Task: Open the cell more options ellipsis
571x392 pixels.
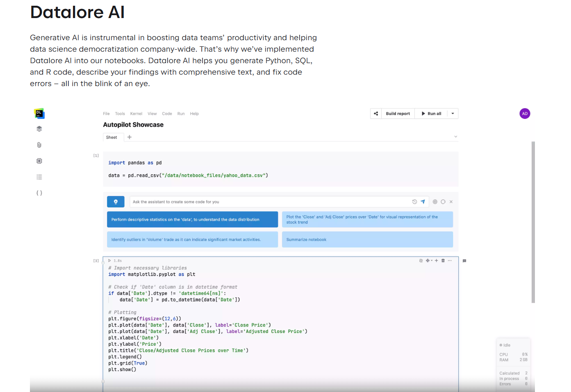Action: coord(450,260)
